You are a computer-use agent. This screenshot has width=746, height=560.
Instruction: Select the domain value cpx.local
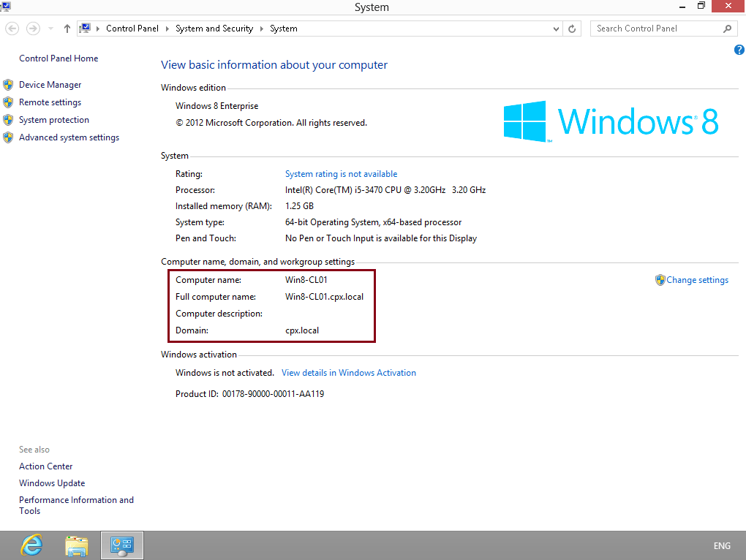[301, 330]
